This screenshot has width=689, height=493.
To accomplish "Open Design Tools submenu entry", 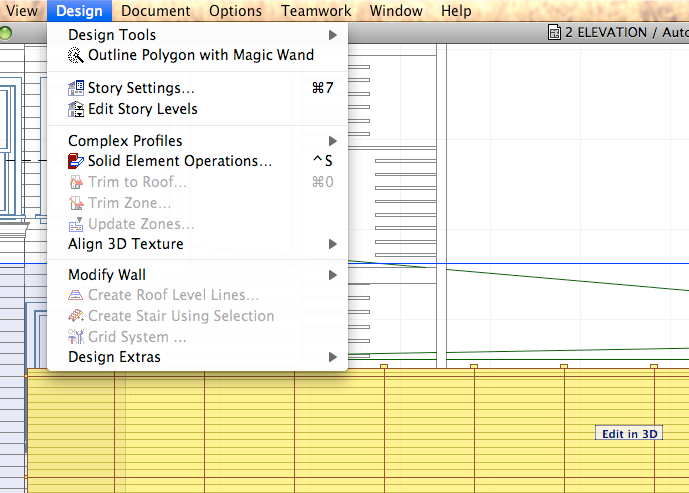I will 197,35.
